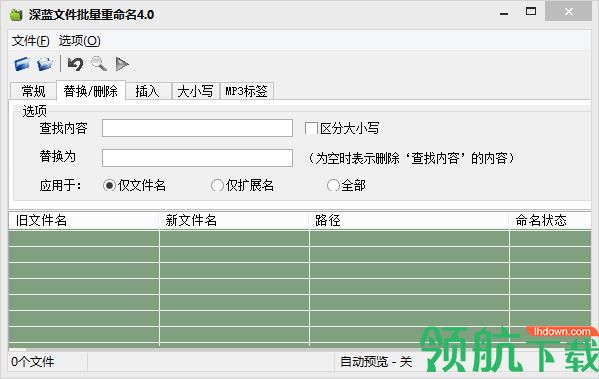Click the 命名状态 column header
The image size is (599, 379).
(550, 220)
